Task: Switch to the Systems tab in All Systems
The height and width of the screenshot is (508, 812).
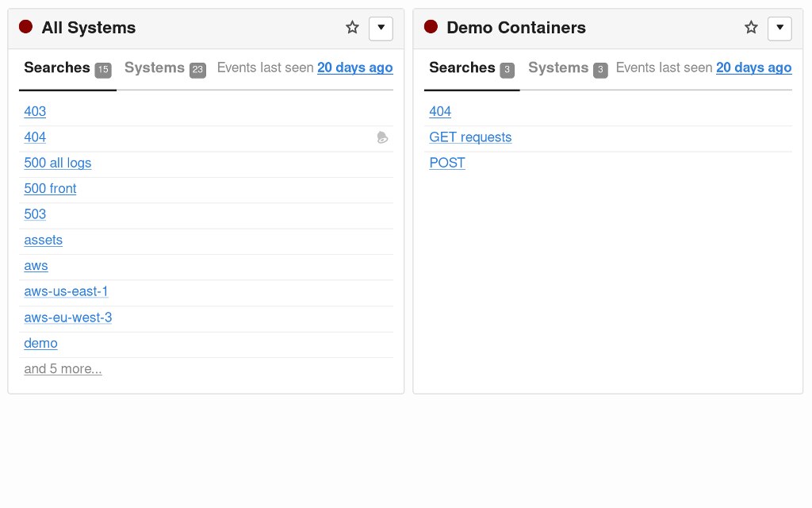Action: point(155,67)
